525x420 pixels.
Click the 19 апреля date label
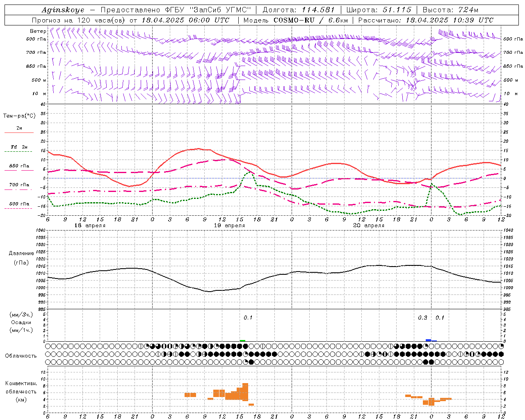coord(229,226)
